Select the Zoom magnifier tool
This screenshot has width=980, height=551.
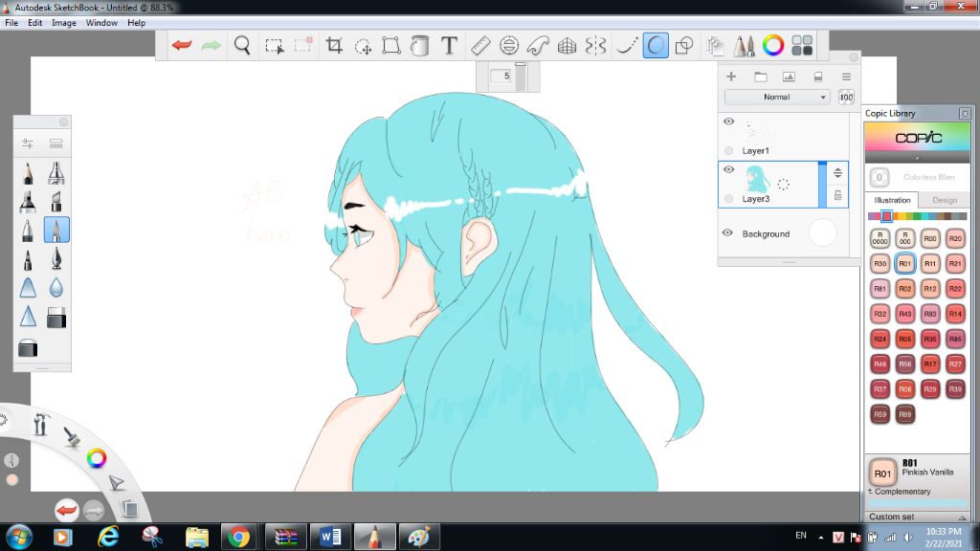pos(242,45)
